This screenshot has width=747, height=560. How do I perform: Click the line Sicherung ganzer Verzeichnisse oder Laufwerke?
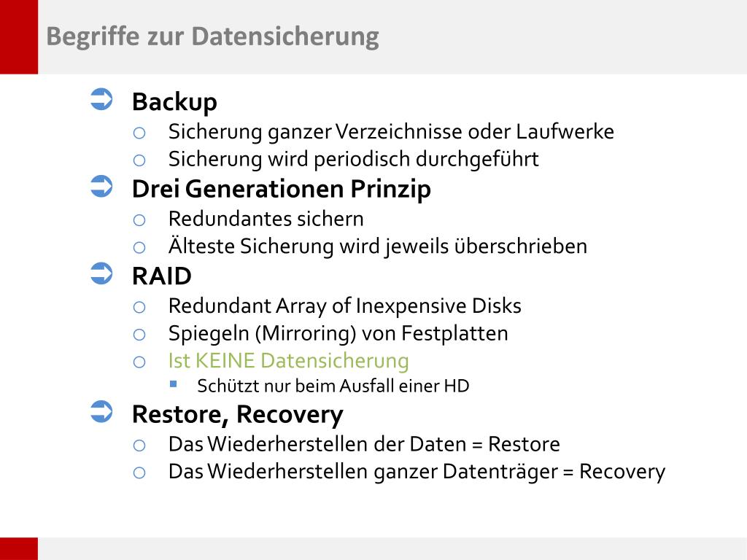[x=391, y=132]
